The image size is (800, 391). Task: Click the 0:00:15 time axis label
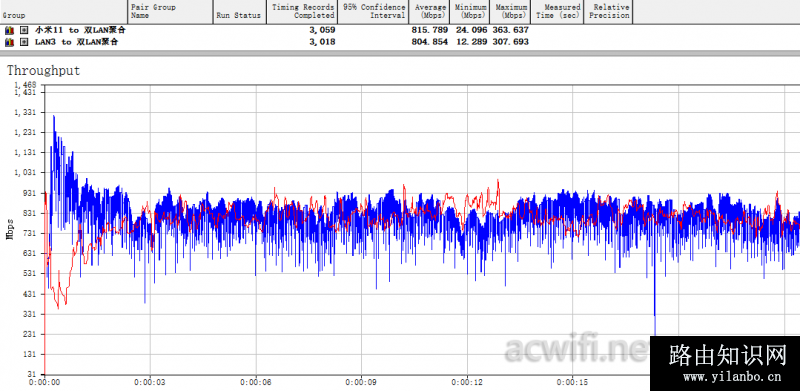pos(572,382)
